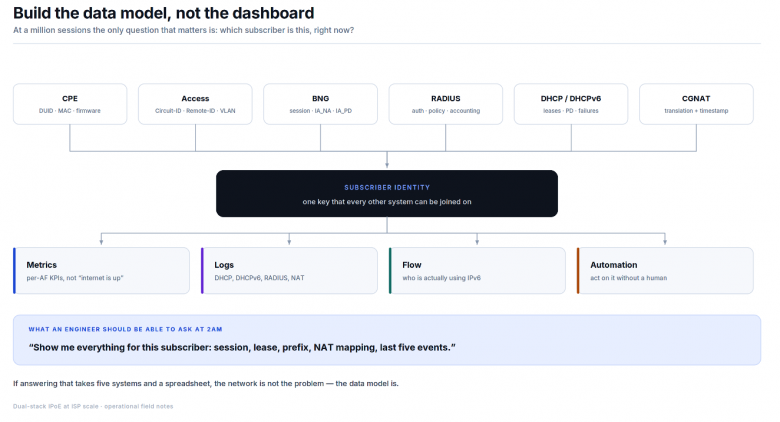Click the purple accent bar on Logs
Image resolution: width=780 pixels, height=422 pixels.
pyautogui.click(x=202, y=271)
